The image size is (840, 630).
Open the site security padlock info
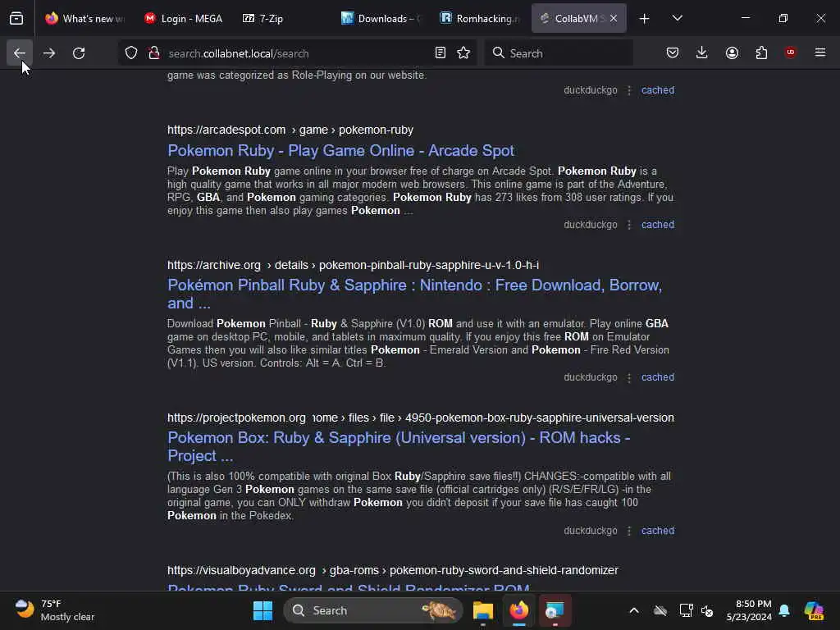[154, 53]
